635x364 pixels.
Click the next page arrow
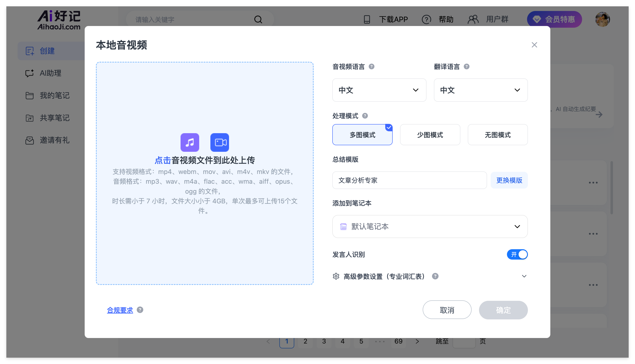point(417,341)
